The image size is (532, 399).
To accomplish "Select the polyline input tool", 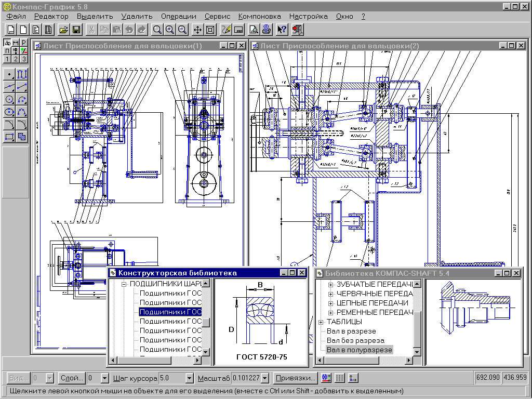I will 22,74.
